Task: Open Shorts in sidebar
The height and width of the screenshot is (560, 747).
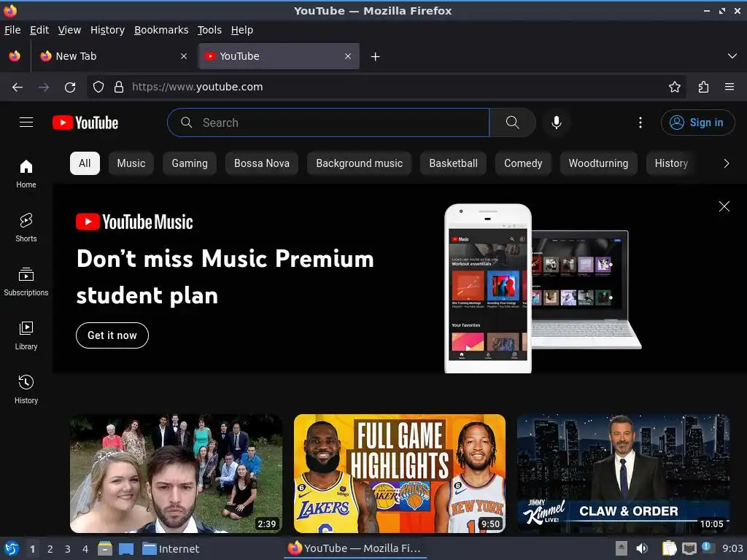Action: tap(26, 227)
